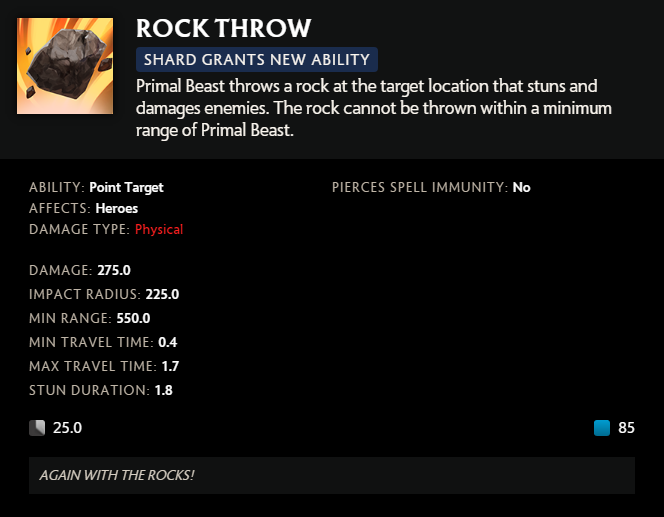Click the ROCK THROW title
Image resolution: width=664 pixels, height=517 pixels.
pyautogui.click(x=223, y=28)
